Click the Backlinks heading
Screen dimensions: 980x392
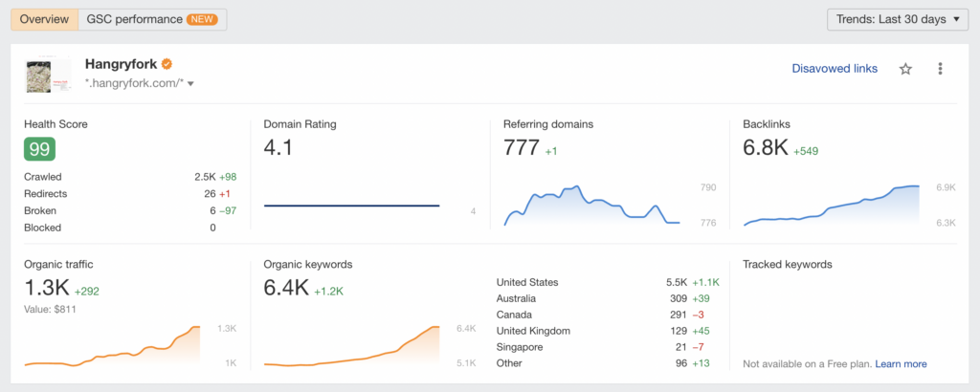pyautogui.click(x=767, y=124)
